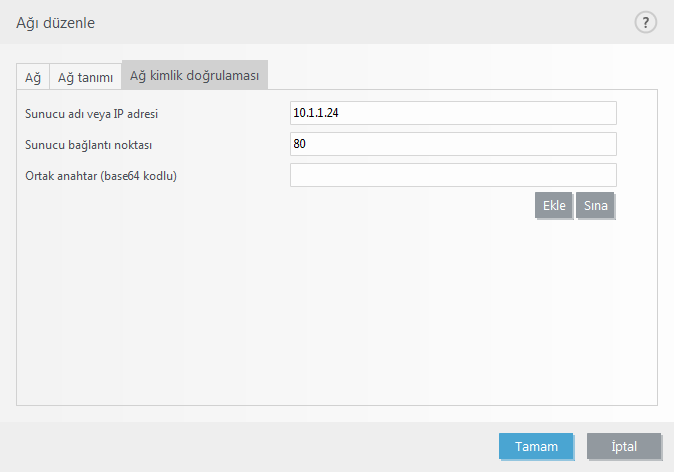The width and height of the screenshot is (674, 472).
Task: Click into the Sunucu bağlantı noktası field
Action: pyautogui.click(x=453, y=144)
